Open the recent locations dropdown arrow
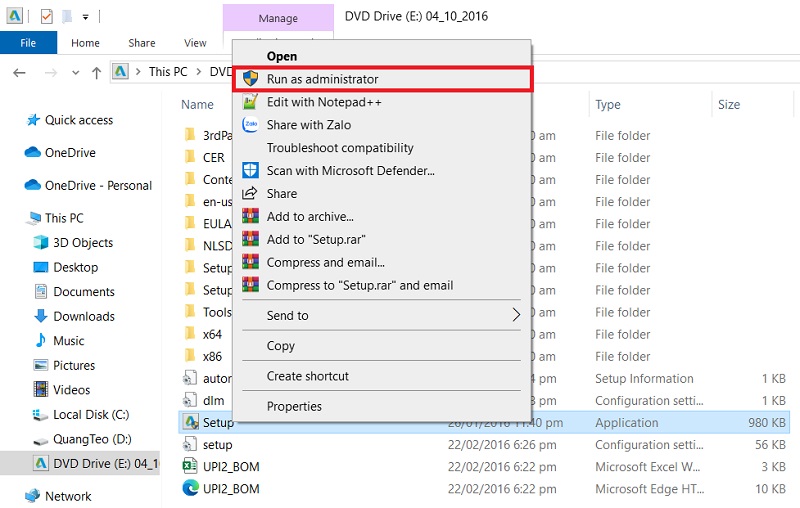Viewport: 800px width, 508px height. (76, 72)
